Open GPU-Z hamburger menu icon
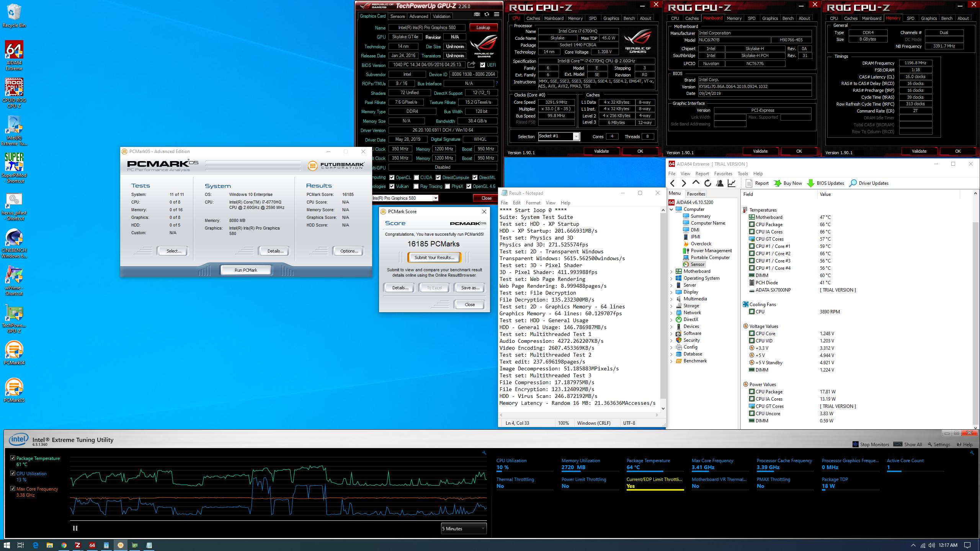 (497, 15)
